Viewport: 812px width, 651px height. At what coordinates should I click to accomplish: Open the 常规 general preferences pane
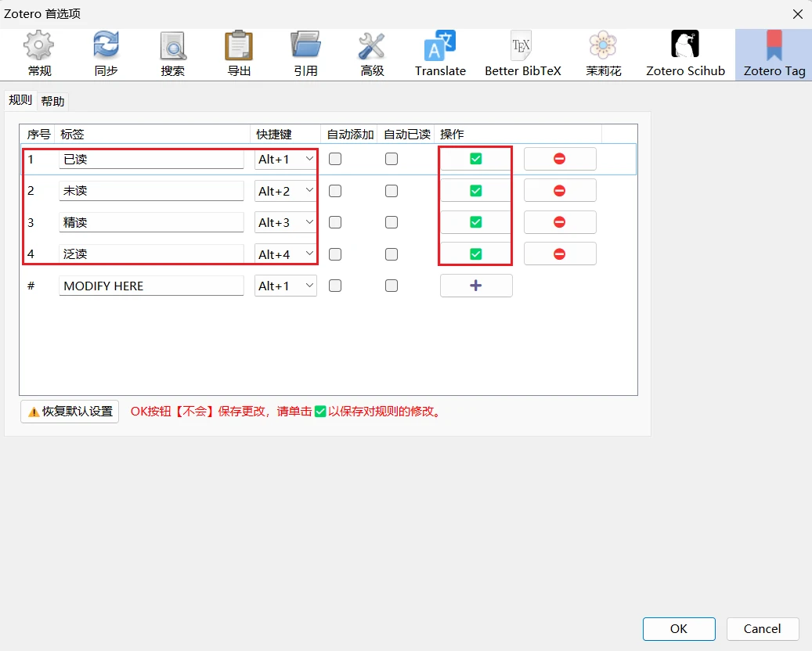tap(39, 54)
